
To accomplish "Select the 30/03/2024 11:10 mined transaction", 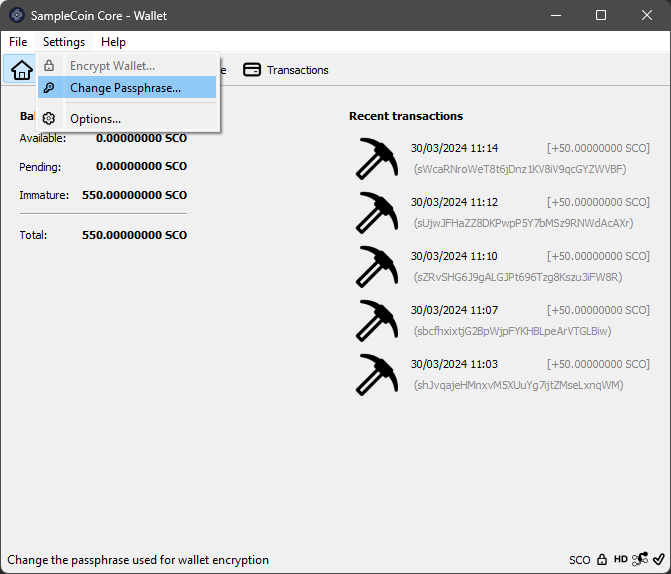I will coord(529,266).
